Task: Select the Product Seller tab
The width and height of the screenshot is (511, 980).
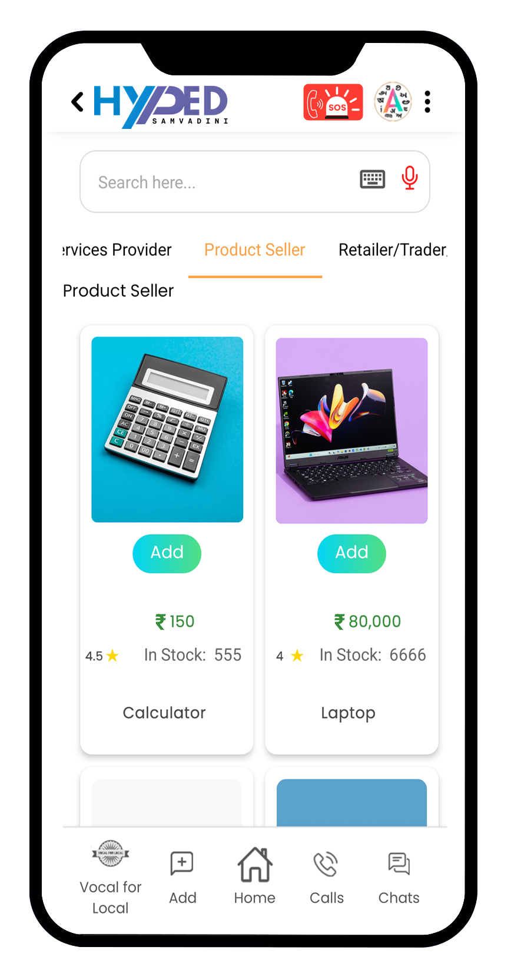Action: [255, 250]
